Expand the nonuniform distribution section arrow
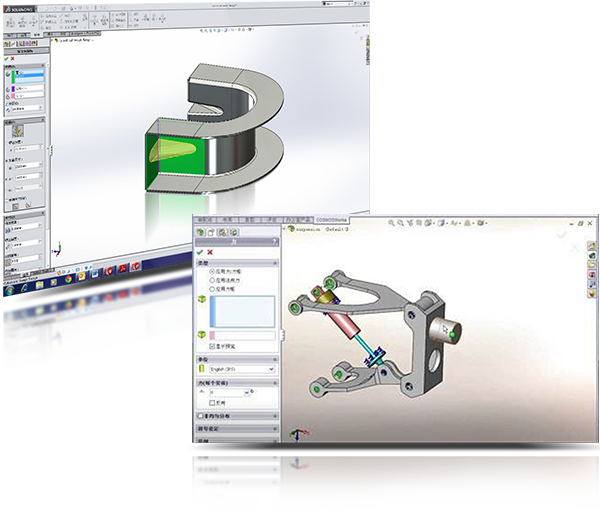The image size is (600, 522). tap(275, 416)
